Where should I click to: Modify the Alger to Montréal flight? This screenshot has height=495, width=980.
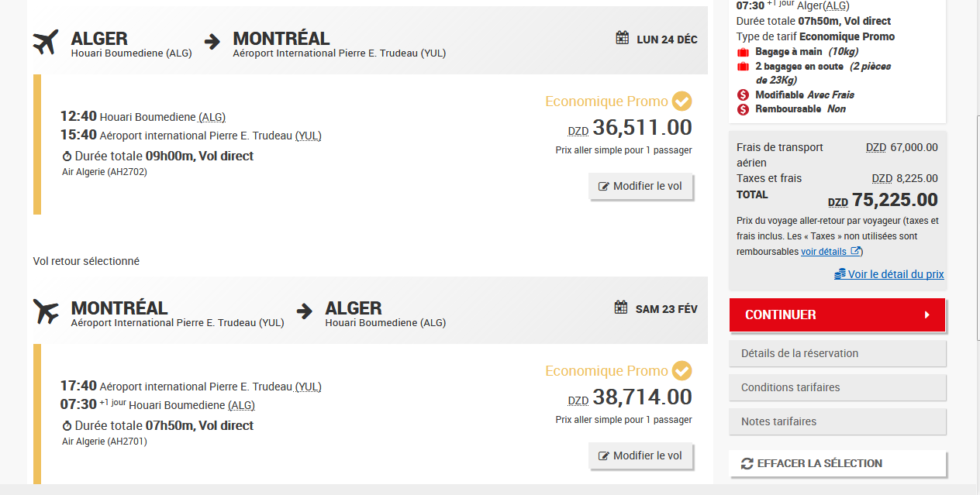click(x=640, y=186)
